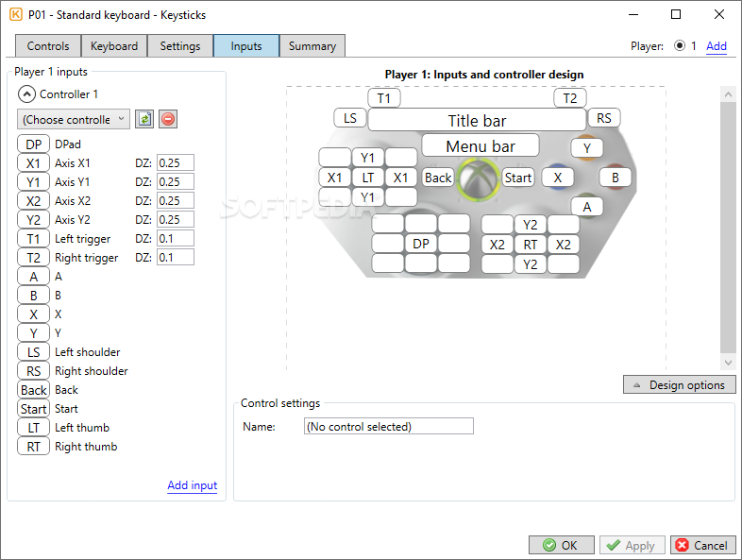
Task: Click Back control on the controller design
Action: (438, 178)
